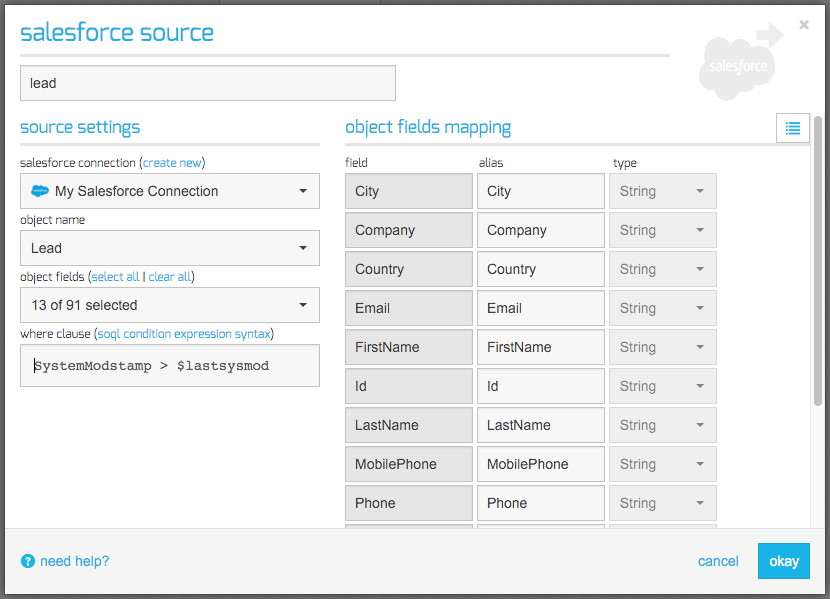Click the LastName field name cell
The height and width of the screenshot is (599, 830).
pos(409,425)
